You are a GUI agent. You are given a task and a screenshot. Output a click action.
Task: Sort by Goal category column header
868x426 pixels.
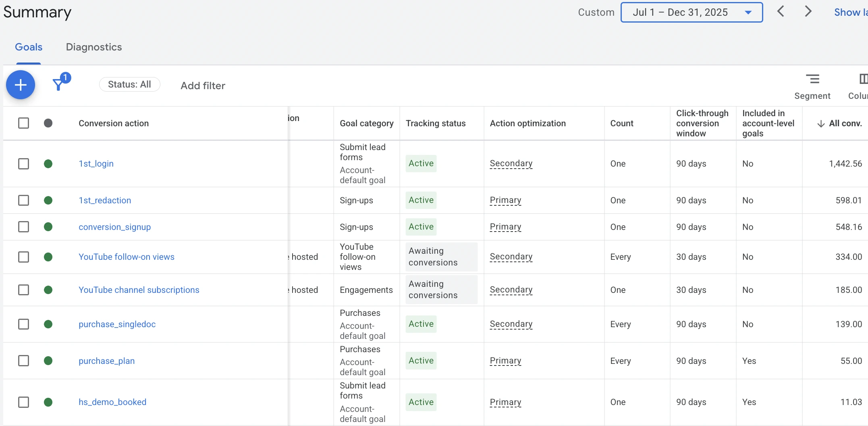click(x=367, y=123)
